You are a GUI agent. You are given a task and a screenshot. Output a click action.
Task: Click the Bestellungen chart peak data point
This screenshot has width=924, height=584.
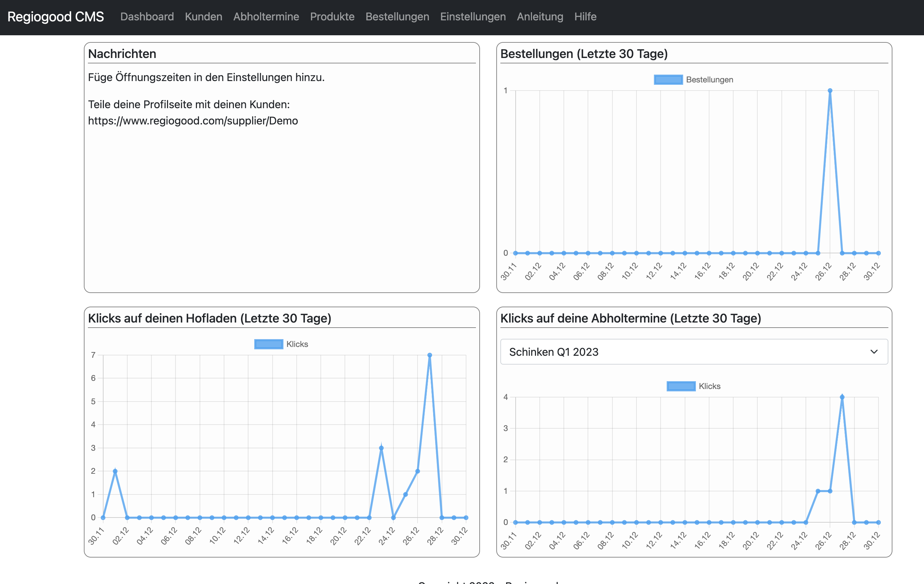click(x=830, y=91)
